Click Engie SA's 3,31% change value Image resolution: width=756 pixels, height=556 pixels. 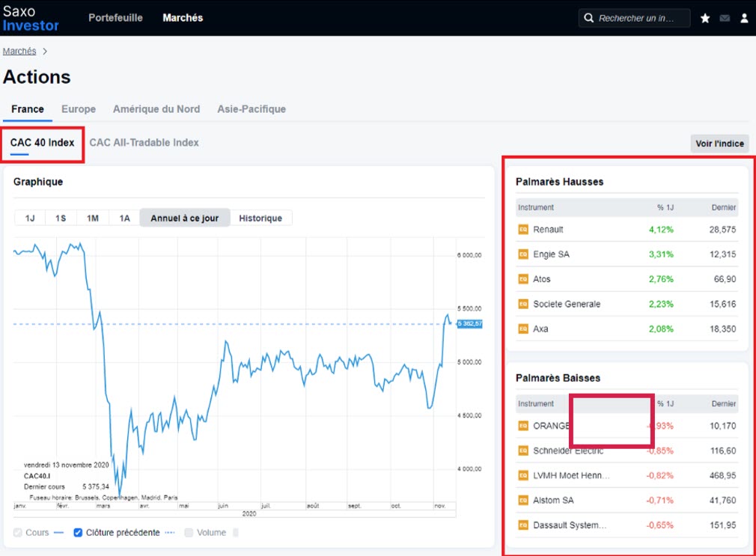[x=661, y=254]
